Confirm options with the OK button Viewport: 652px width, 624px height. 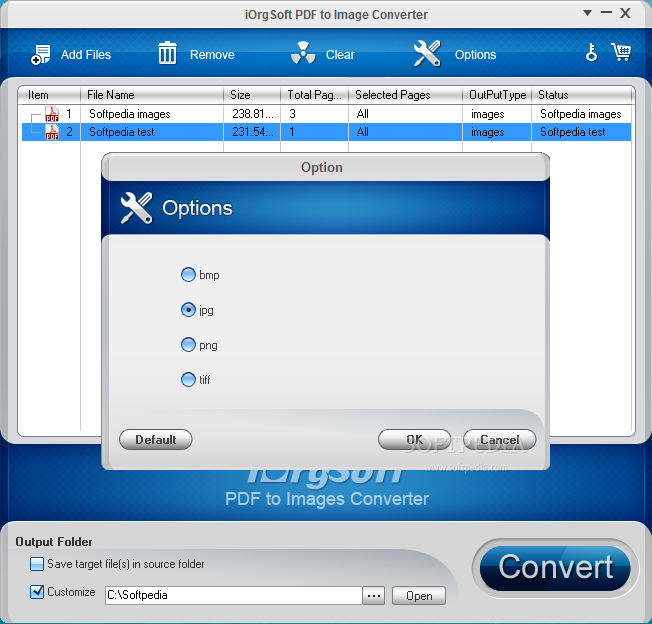click(x=415, y=439)
